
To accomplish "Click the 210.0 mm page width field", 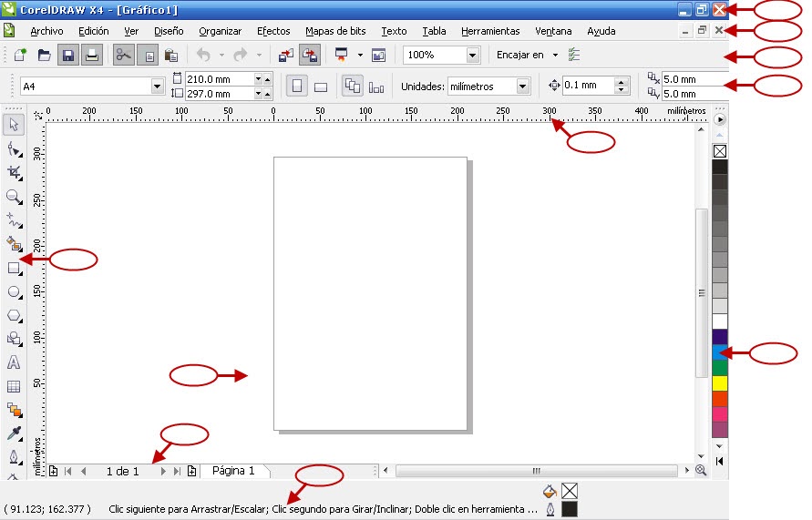I will point(220,79).
